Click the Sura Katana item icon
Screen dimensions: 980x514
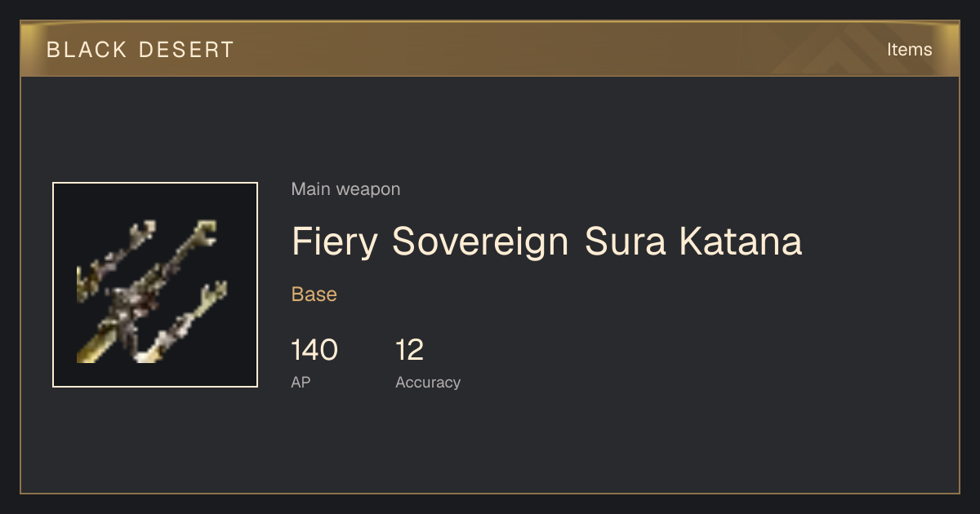click(155, 285)
